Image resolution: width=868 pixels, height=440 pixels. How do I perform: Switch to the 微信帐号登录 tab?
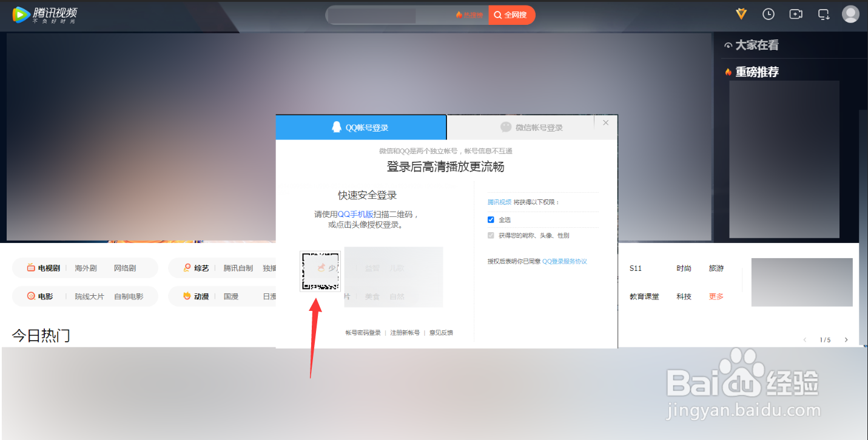(x=532, y=127)
